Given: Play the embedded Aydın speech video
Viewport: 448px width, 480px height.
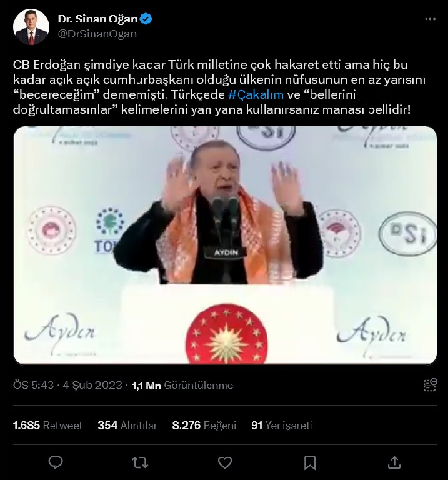Looking at the screenshot, I should (225, 245).
